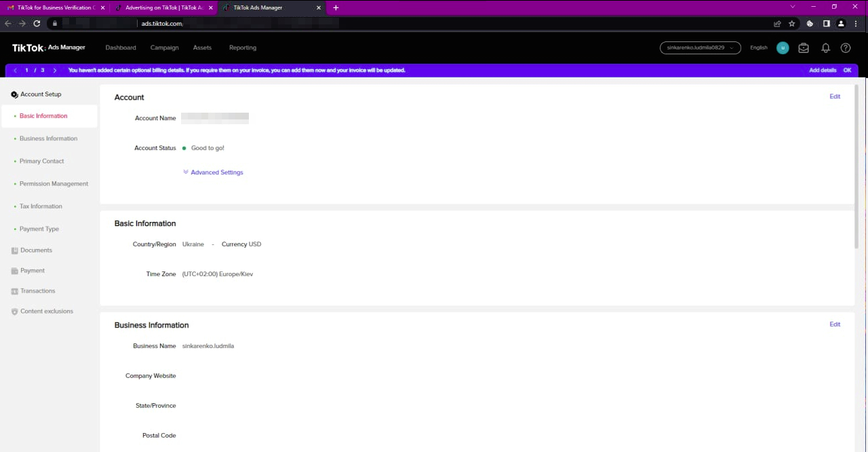Go to previous banner notice arrow

pyautogui.click(x=15, y=71)
